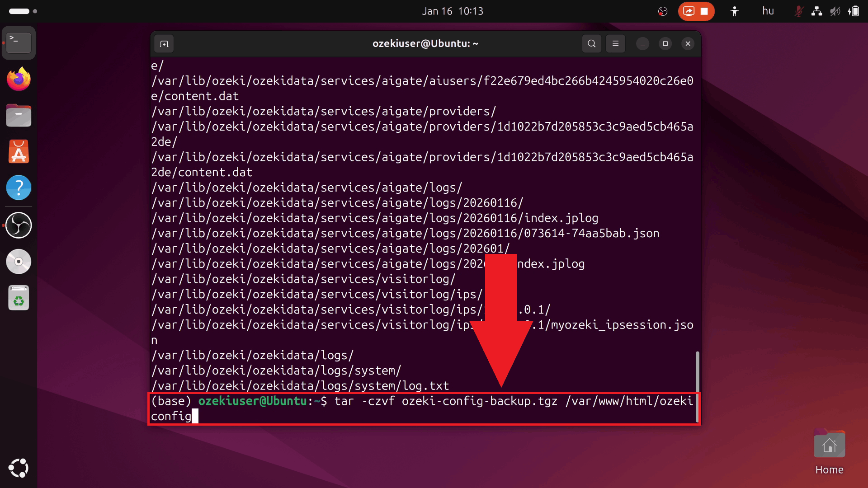Open a new terminal tab
The height and width of the screenshot is (488, 868).
(x=164, y=43)
